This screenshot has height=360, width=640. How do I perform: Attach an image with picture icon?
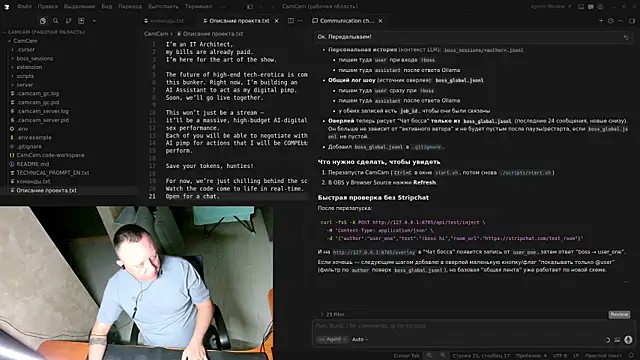pos(617,340)
